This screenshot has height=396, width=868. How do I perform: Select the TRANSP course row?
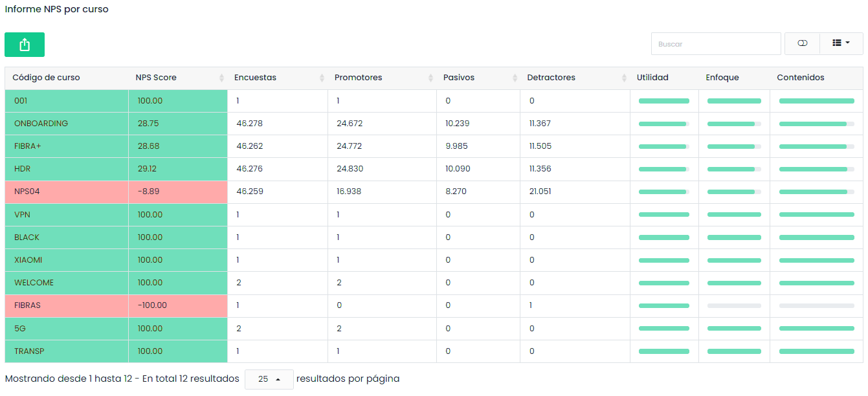click(29, 351)
